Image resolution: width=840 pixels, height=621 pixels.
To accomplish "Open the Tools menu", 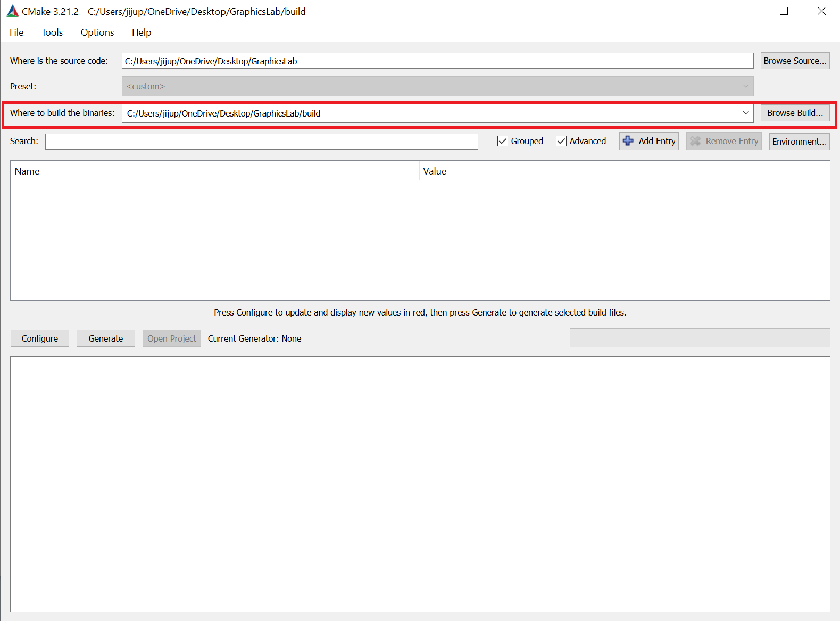I will 52,32.
